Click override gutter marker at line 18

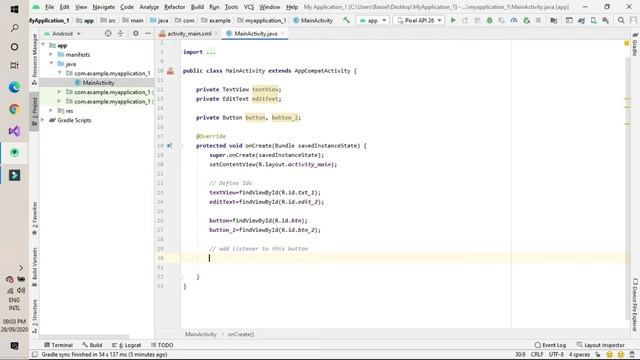pyautogui.click(x=169, y=146)
